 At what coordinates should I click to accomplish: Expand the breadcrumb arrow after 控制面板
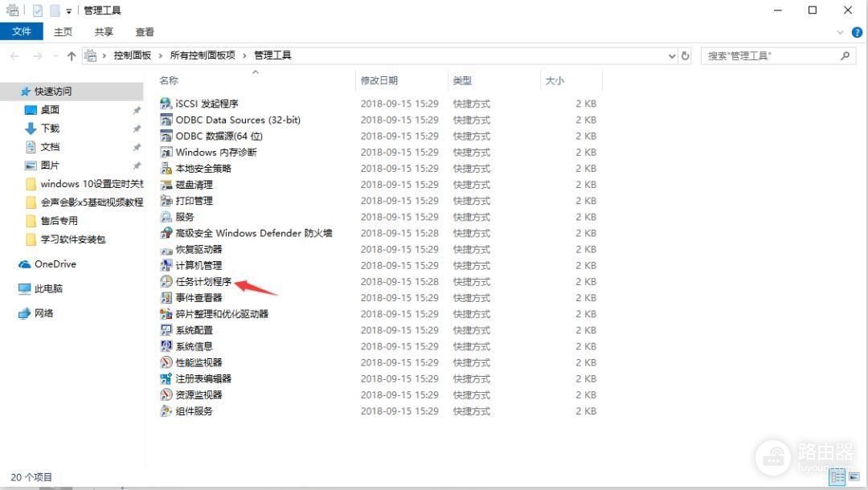[161, 55]
